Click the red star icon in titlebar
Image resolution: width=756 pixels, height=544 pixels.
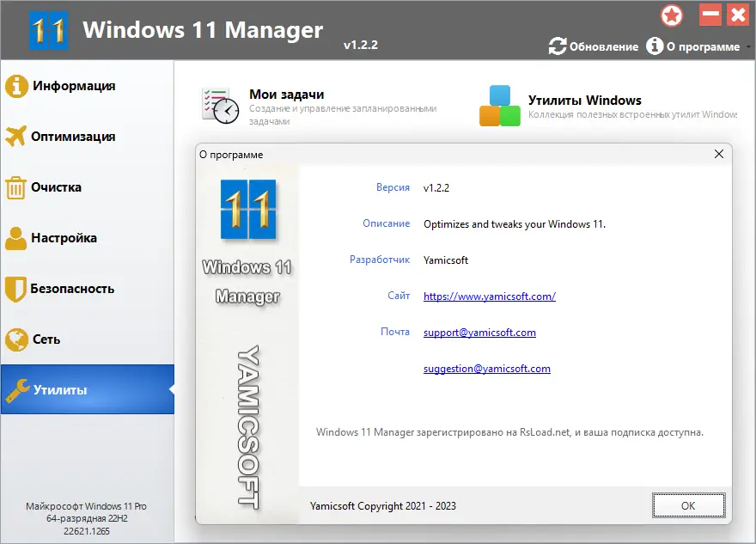click(672, 15)
